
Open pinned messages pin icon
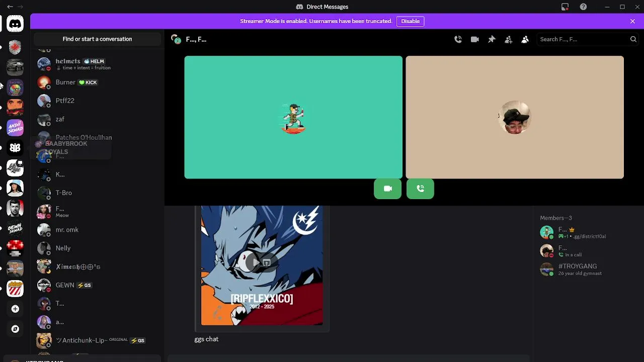point(492,39)
